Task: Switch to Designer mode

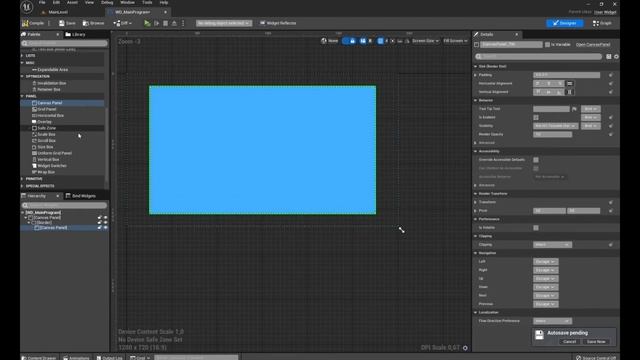Action: click(564, 23)
